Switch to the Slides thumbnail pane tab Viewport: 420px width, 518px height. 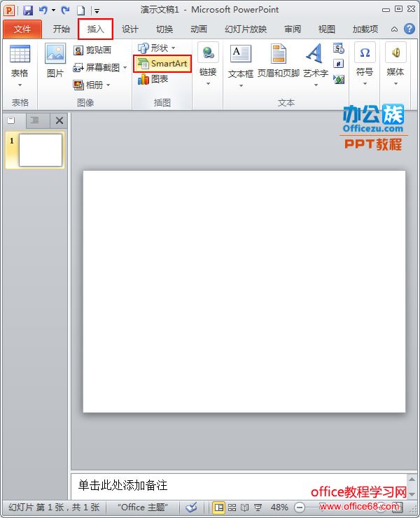(12, 120)
